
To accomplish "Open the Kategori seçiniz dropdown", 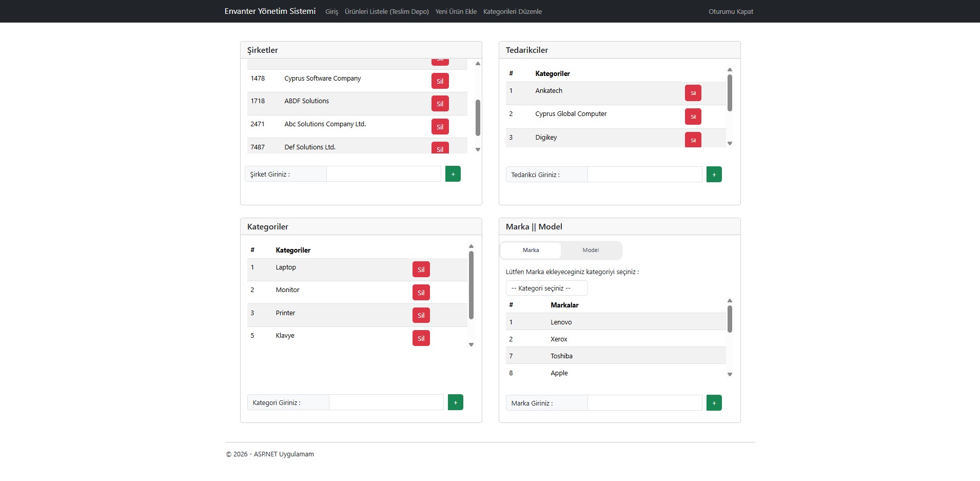I will click(x=546, y=288).
